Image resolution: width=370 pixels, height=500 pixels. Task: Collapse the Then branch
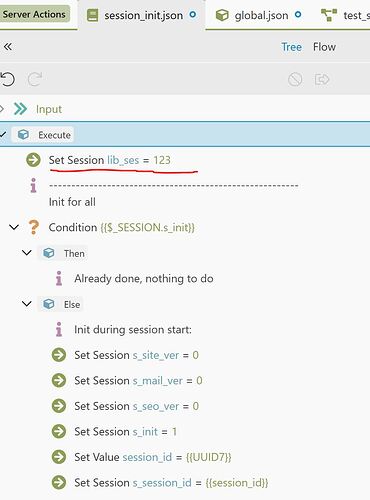(27, 253)
